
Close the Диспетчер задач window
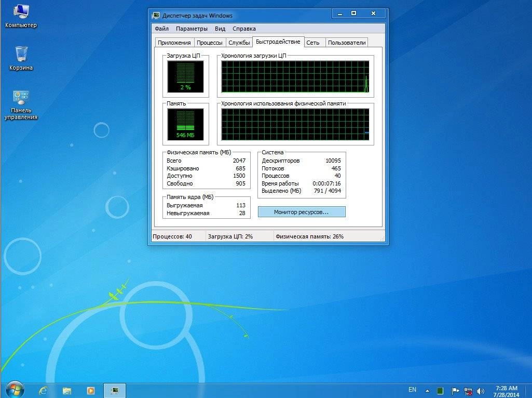tap(373, 14)
